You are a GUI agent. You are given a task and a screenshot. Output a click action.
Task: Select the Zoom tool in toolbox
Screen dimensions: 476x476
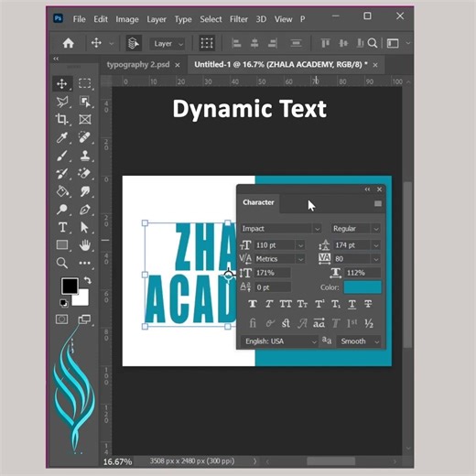62,263
